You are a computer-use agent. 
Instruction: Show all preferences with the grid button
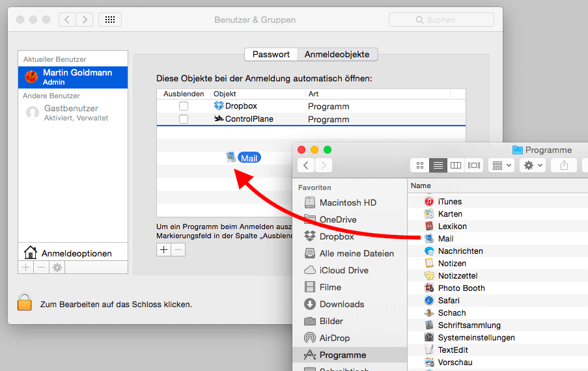[110, 20]
